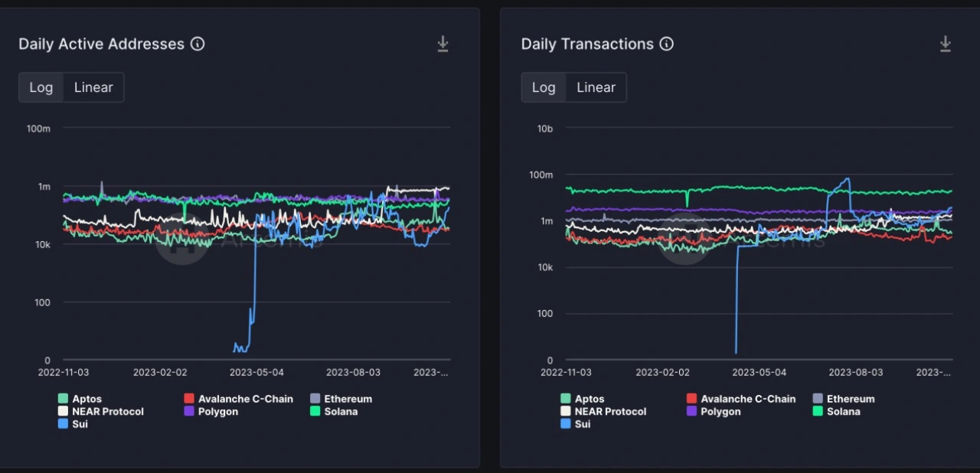Click Sui color swatch in Transactions legend

point(565,423)
